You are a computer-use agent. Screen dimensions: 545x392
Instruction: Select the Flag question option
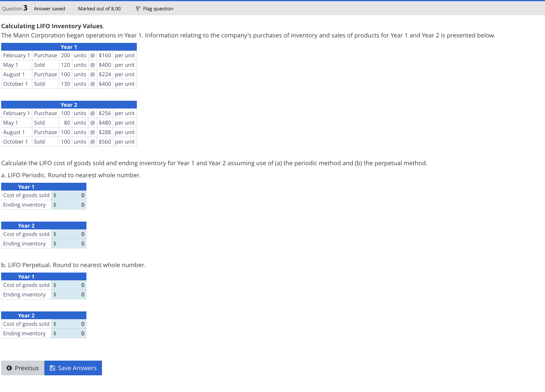[x=158, y=8]
